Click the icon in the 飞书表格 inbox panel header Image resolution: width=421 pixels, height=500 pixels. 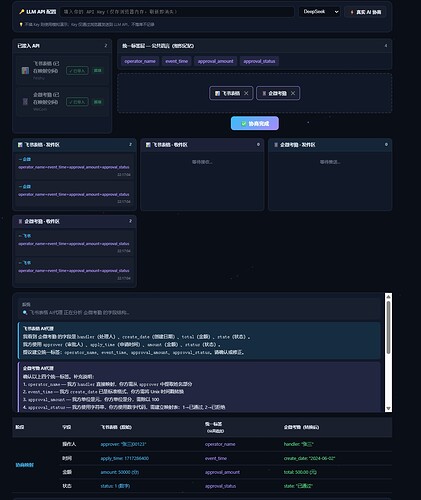148,145
